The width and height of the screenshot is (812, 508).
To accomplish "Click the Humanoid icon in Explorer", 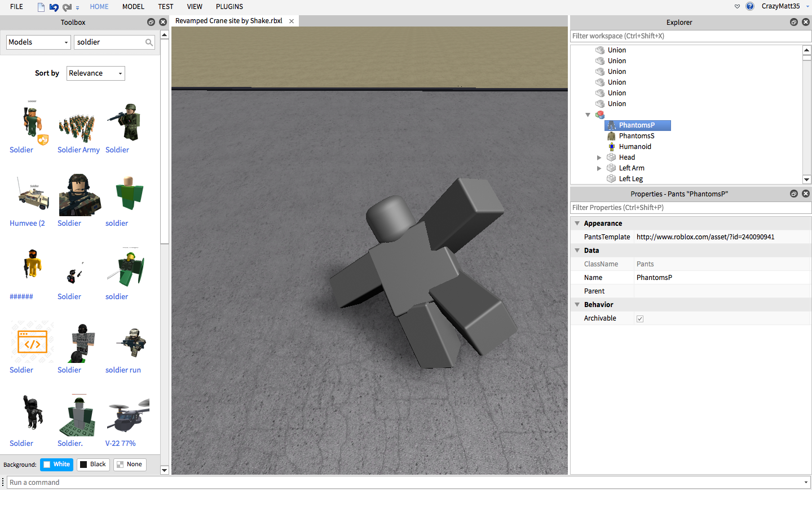I will (611, 147).
